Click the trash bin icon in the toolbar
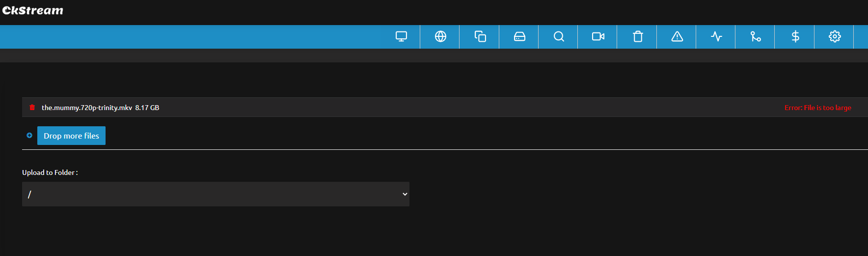868x256 pixels. click(x=638, y=37)
